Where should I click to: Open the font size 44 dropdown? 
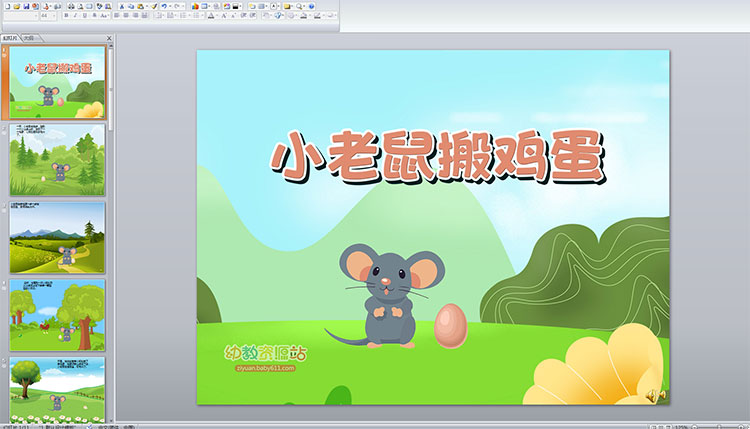click(x=54, y=16)
